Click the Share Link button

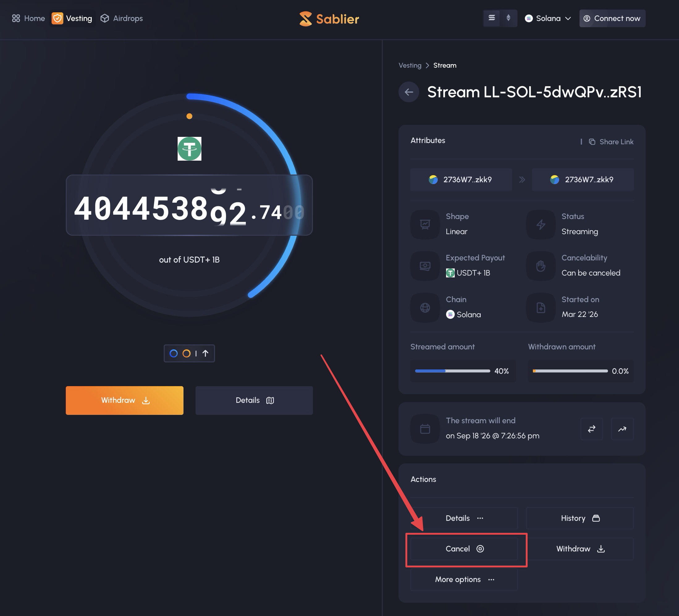point(611,142)
